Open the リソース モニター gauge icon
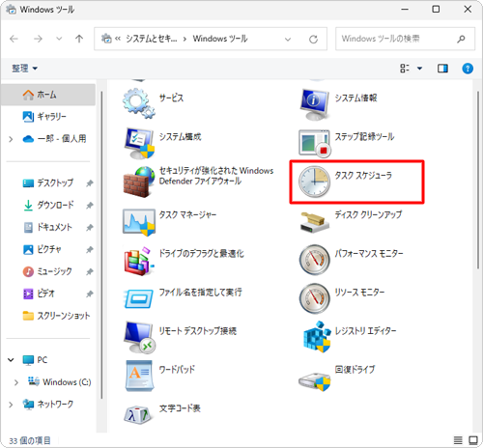Viewport: 483px width, 448px height. 315,298
